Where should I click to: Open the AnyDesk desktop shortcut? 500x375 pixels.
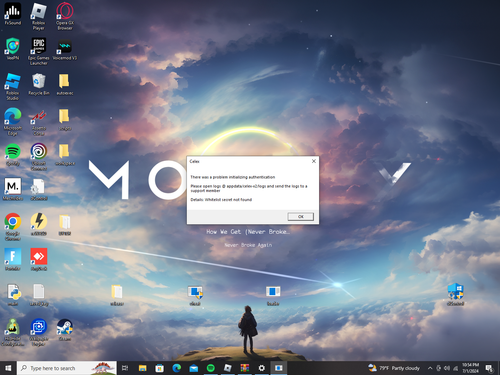(39, 259)
